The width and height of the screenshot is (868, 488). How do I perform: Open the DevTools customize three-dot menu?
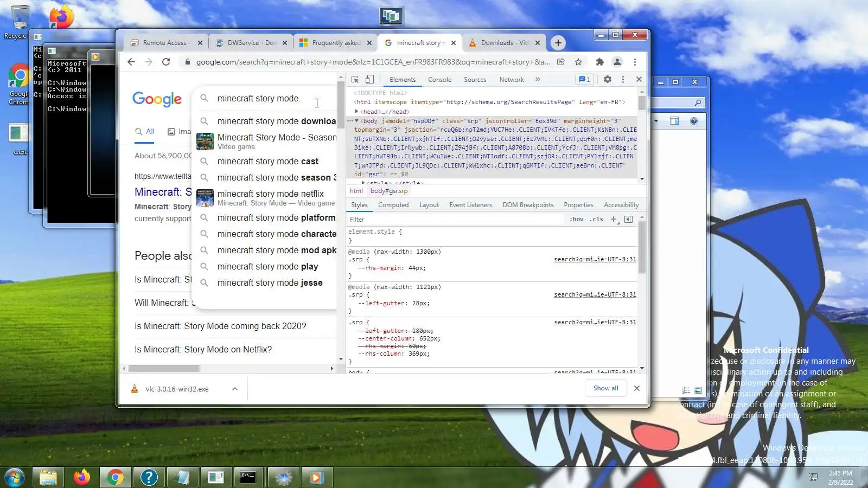pos(623,79)
